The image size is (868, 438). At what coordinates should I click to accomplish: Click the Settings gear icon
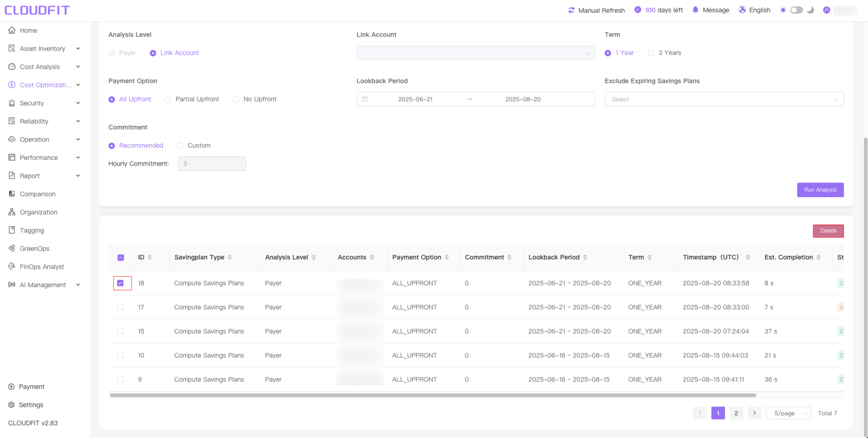[x=11, y=405]
